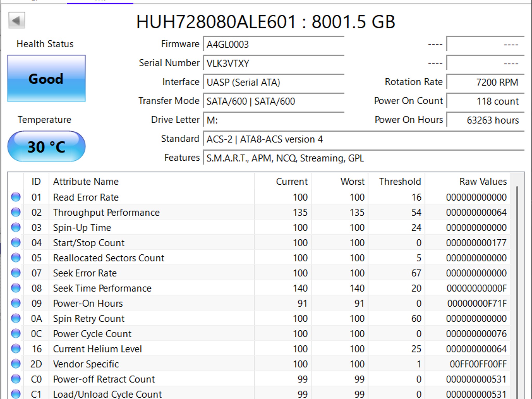The height and width of the screenshot is (399, 532).
Task: Click the status icon for Spin Retry Count
Action: coord(16,318)
